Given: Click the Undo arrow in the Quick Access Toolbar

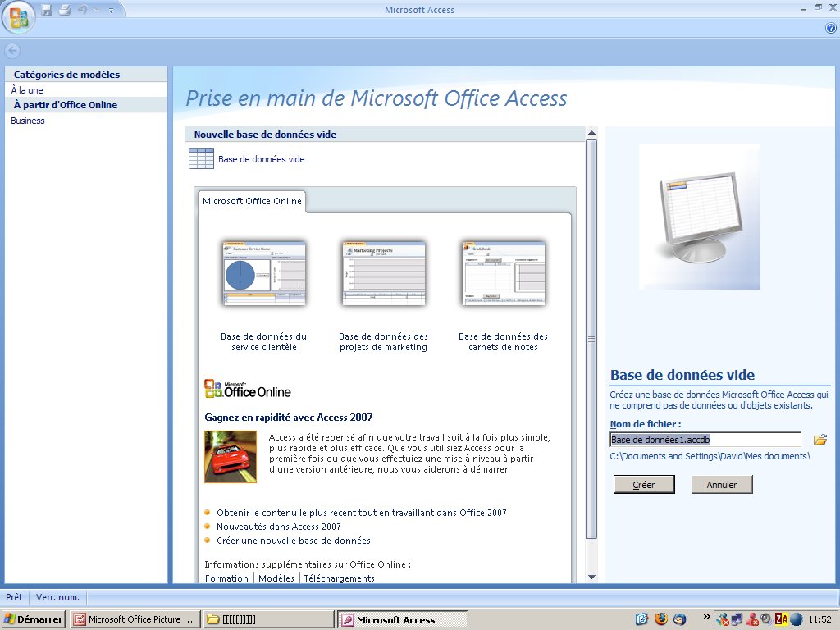Looking at the screenshot, I should [x=83, y=10].
